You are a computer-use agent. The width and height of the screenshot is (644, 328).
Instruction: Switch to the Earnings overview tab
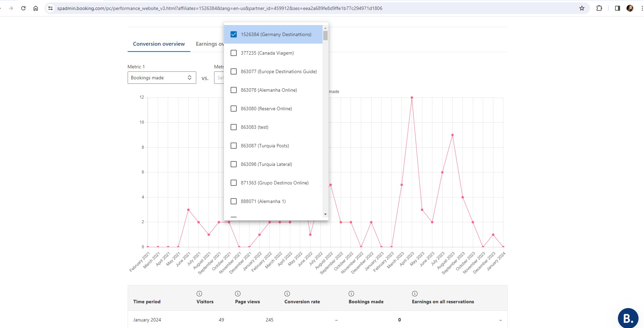210,44
